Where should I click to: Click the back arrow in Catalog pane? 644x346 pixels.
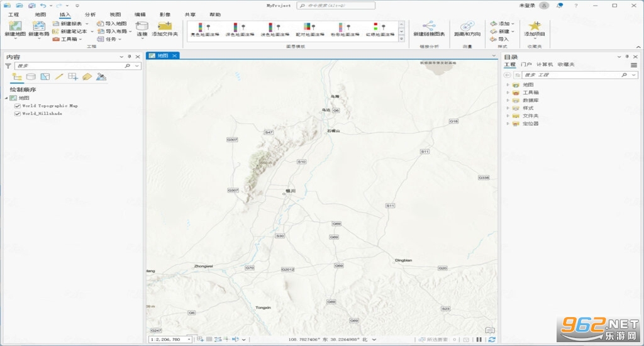[508, 75]
